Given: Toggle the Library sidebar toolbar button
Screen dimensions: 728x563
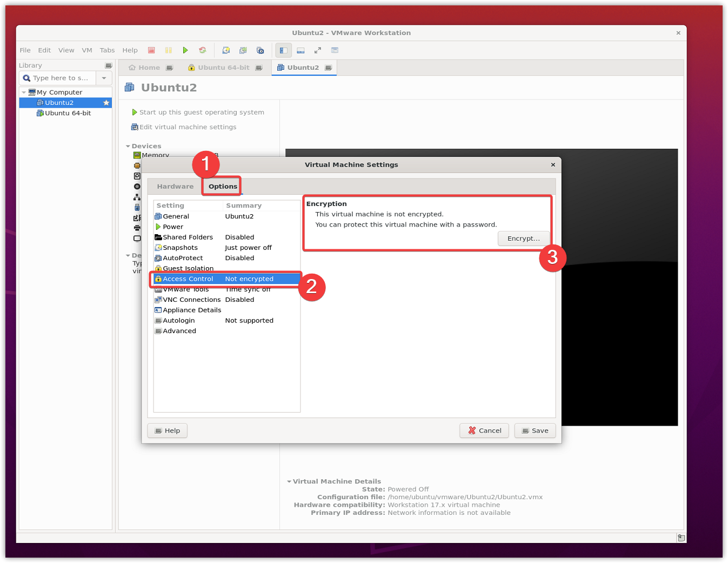Looking at the screenshot, I should [283, 50].
